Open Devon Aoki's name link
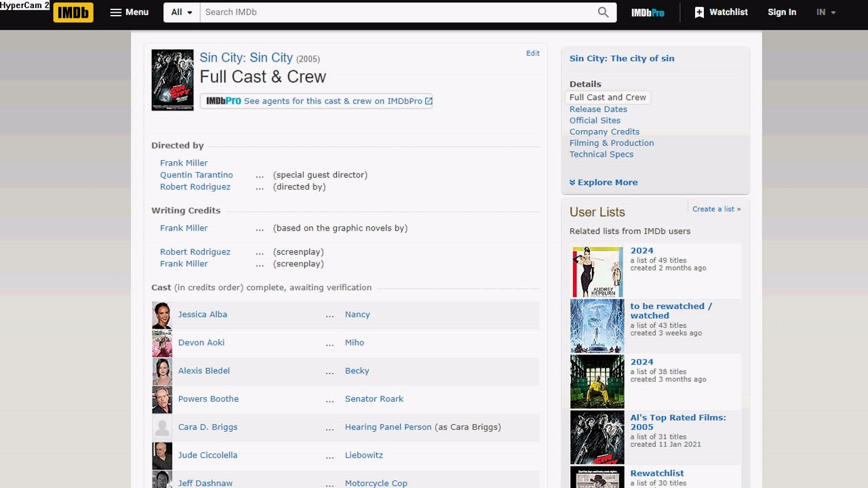Screen dimensions: 868x488 click(201, 342)
